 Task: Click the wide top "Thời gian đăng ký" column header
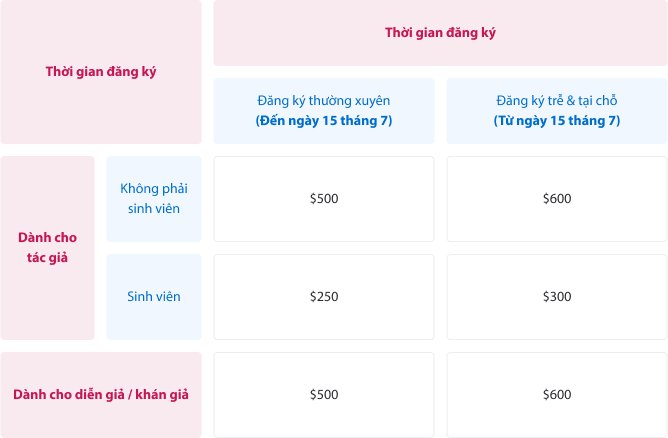[x=440, y=32]
